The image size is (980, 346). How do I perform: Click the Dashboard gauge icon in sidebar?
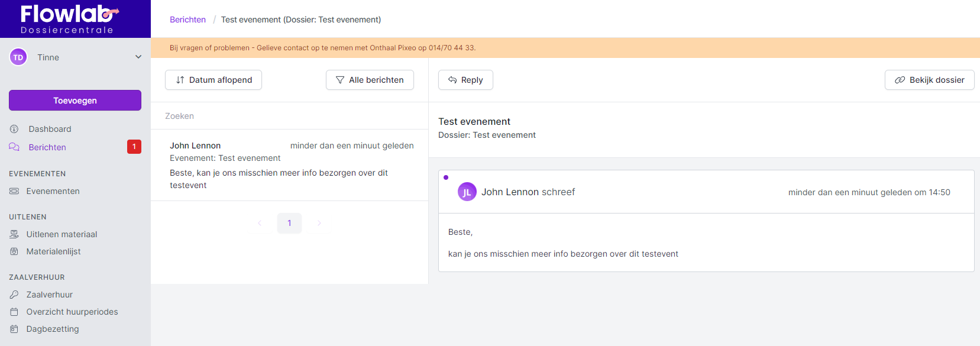click(x=14, y=129)
